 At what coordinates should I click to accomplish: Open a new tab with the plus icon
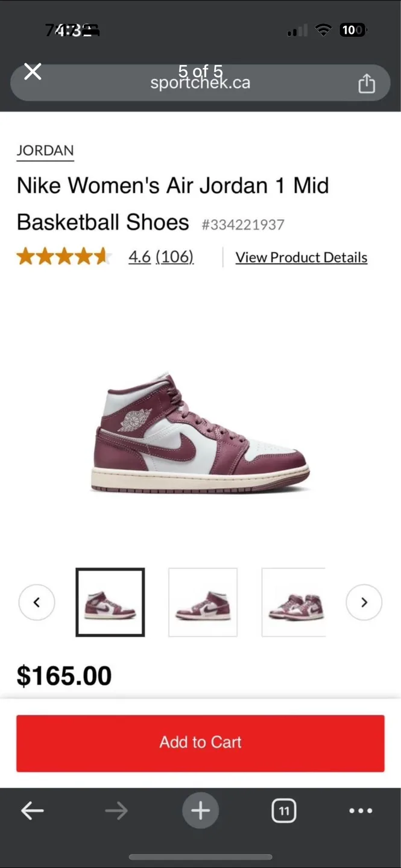click(x=200, y=810)
